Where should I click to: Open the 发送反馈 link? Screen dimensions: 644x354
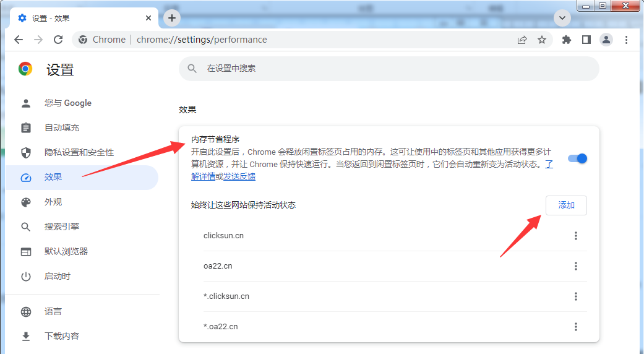[x=239, y=176]
